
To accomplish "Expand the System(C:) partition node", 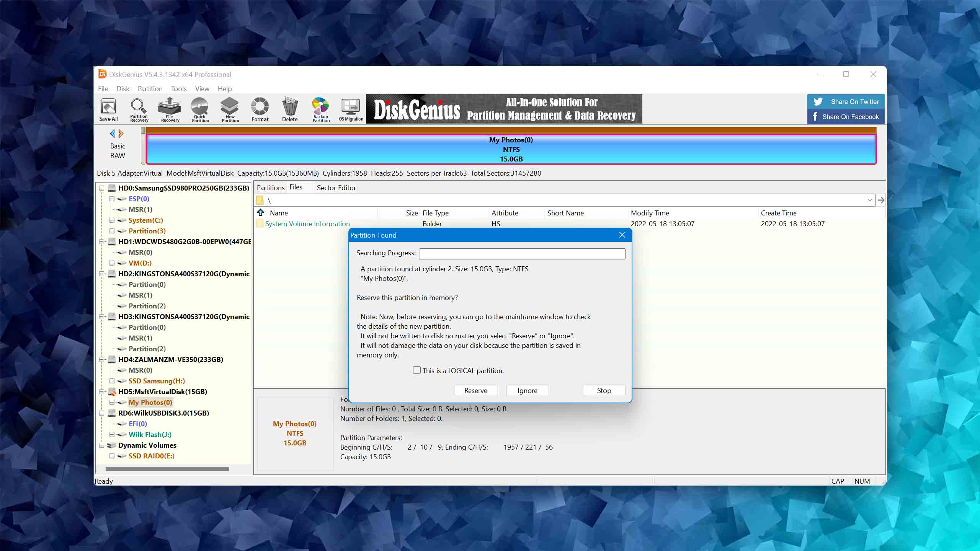I will pos(112,220).
